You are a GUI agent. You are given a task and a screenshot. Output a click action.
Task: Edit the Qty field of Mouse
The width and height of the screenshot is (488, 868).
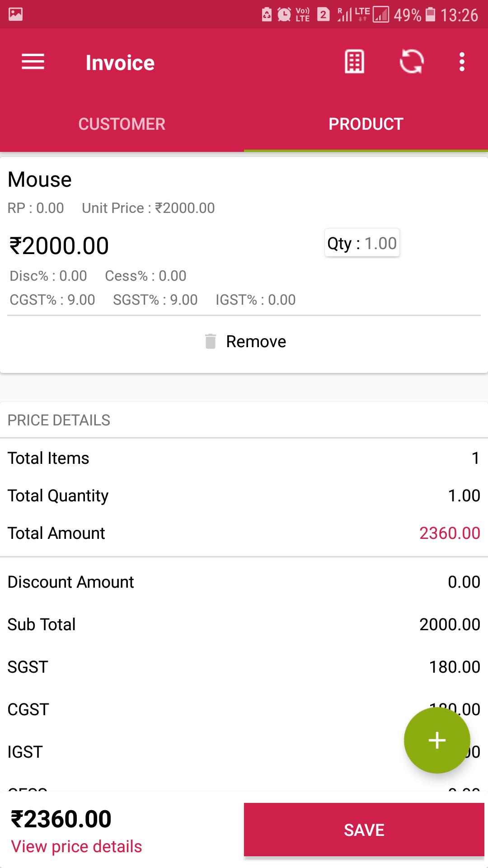pos(362,243)
